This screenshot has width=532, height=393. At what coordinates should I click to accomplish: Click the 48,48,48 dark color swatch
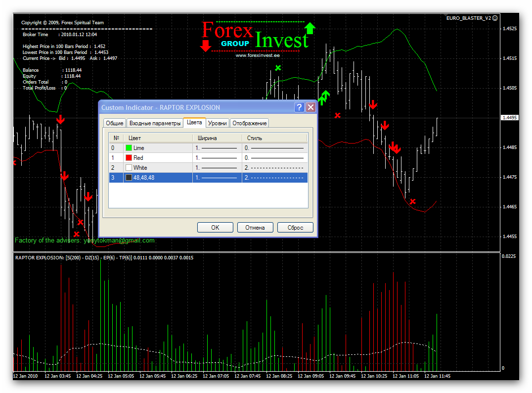[x=129, y=177]
